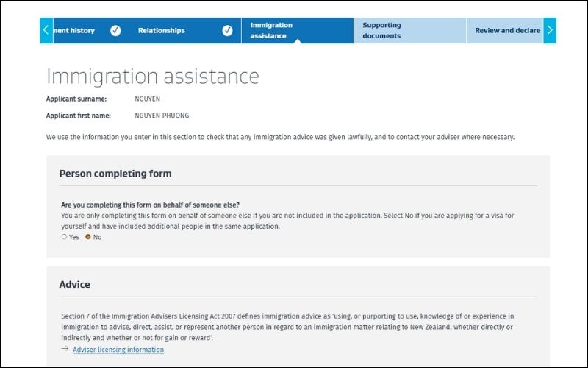Switch to the Supporting documents tab
The image size is (588, 368).
click(x=381, y=30)
